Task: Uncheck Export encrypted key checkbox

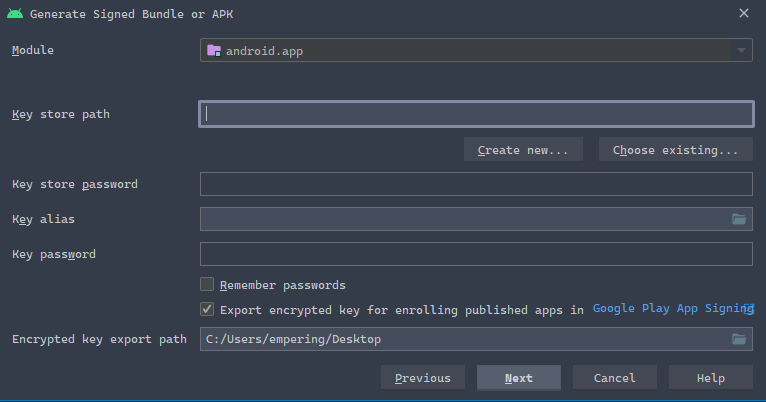Action: [x=207, y=309]
